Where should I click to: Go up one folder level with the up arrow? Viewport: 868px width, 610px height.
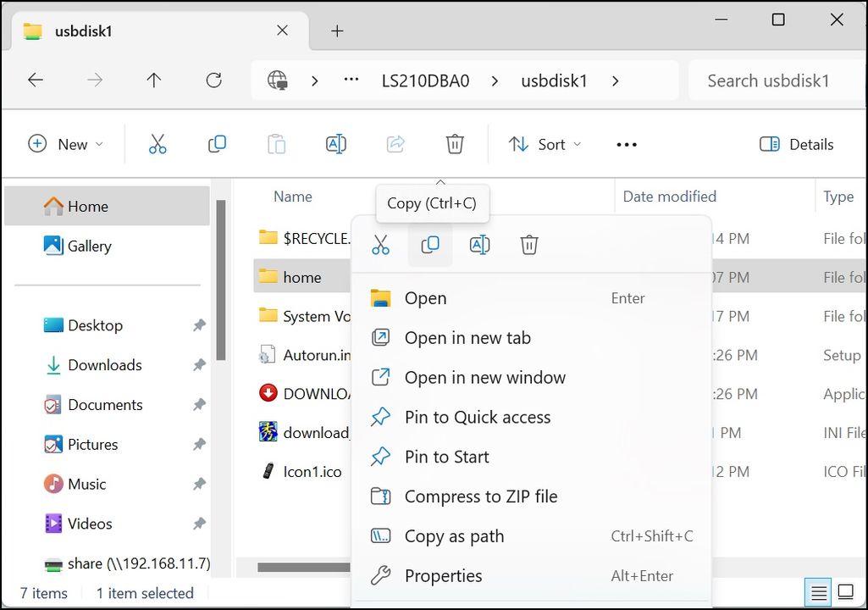coord(154,80)
